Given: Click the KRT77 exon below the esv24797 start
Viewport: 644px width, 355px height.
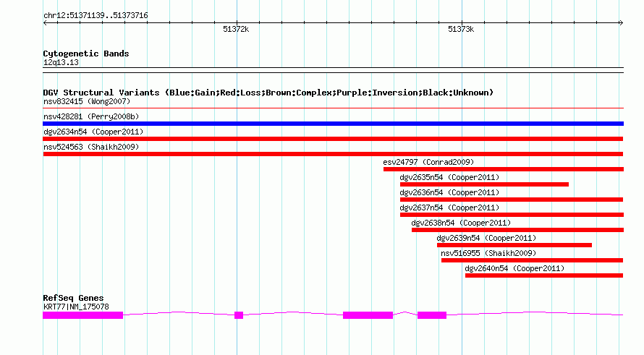Looking at the screenshot, I should [368, 315].
